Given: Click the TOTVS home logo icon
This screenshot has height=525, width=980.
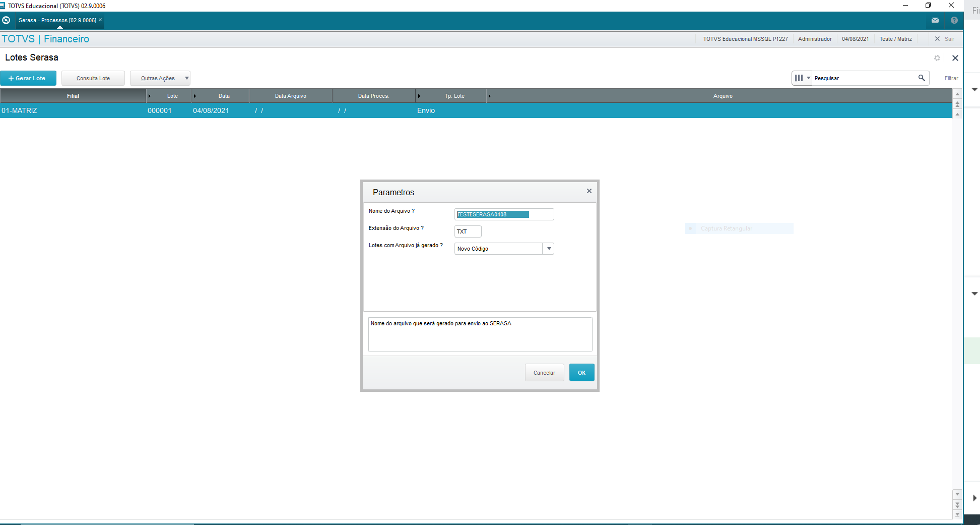Looking at the screenshot, I should coord(6,20).
